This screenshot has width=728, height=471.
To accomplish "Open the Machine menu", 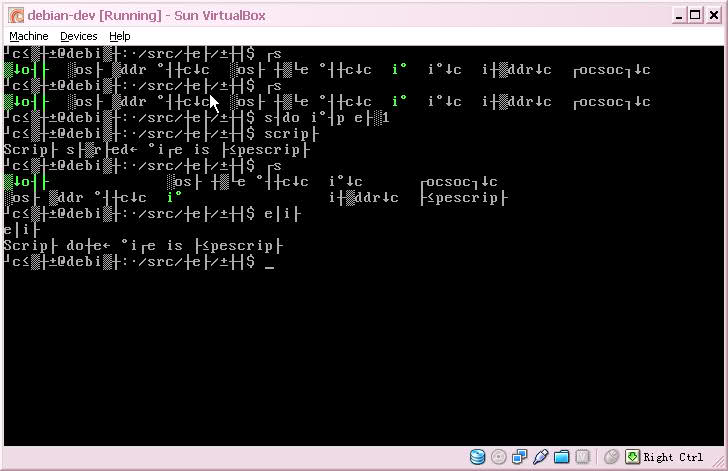I will [x=28, y=36].
